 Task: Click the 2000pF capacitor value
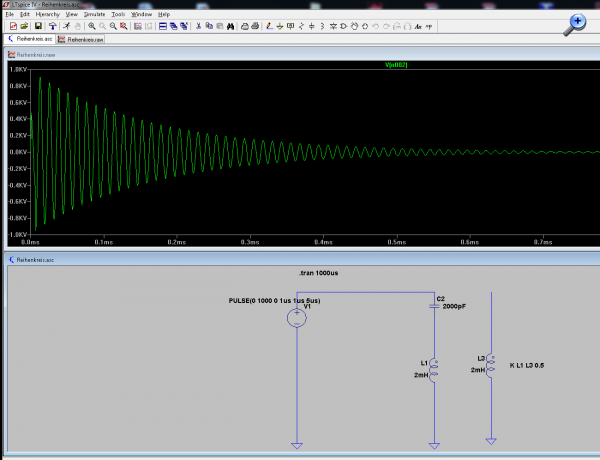pyautogui.click(x=454, y=307)
